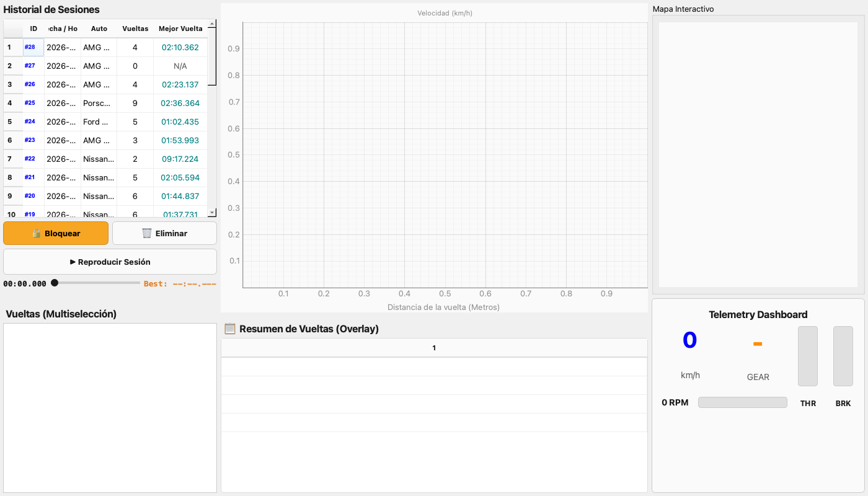
Task: Play the session with Reproducir Sesión
Action: point(110,262)
